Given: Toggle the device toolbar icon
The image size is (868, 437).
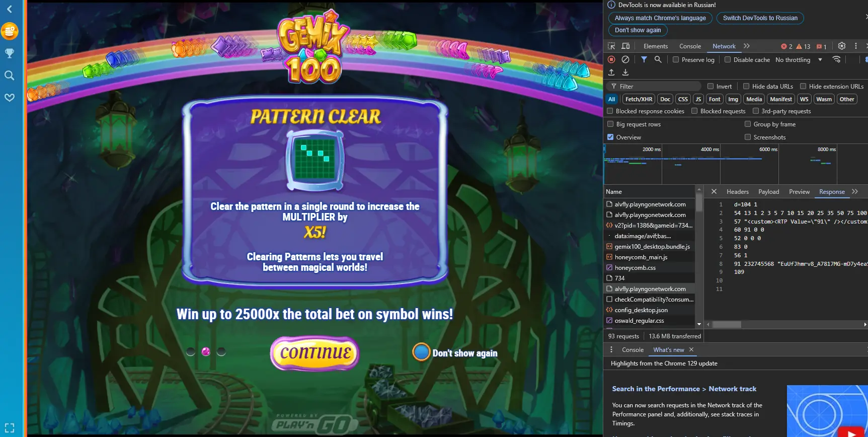Looking at the screenshot, I should (x=625, y=46).
